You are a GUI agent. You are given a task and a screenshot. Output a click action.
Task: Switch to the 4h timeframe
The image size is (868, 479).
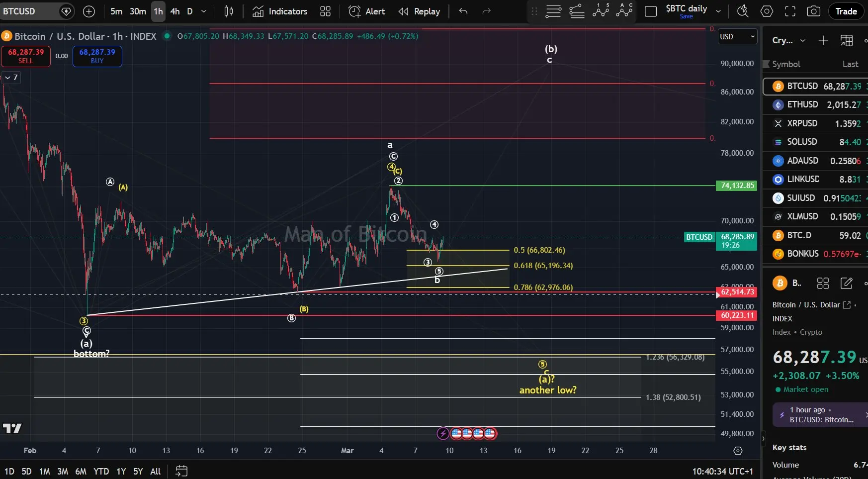[174, 11]
